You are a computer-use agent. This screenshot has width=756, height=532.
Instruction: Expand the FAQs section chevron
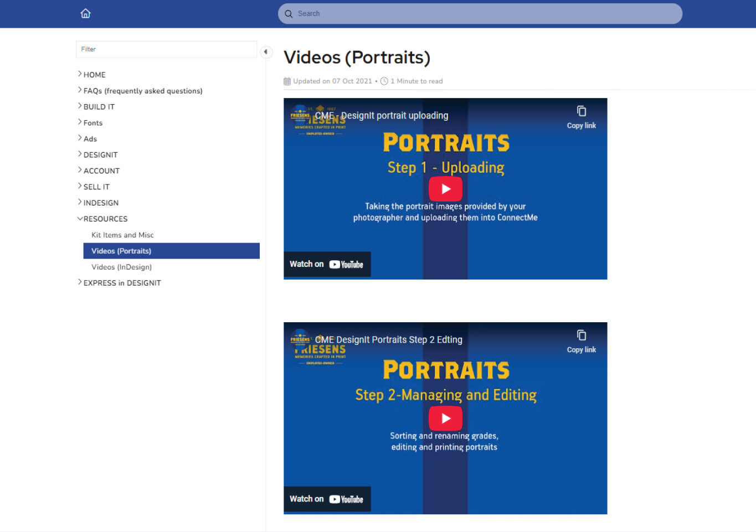(80, 90)
